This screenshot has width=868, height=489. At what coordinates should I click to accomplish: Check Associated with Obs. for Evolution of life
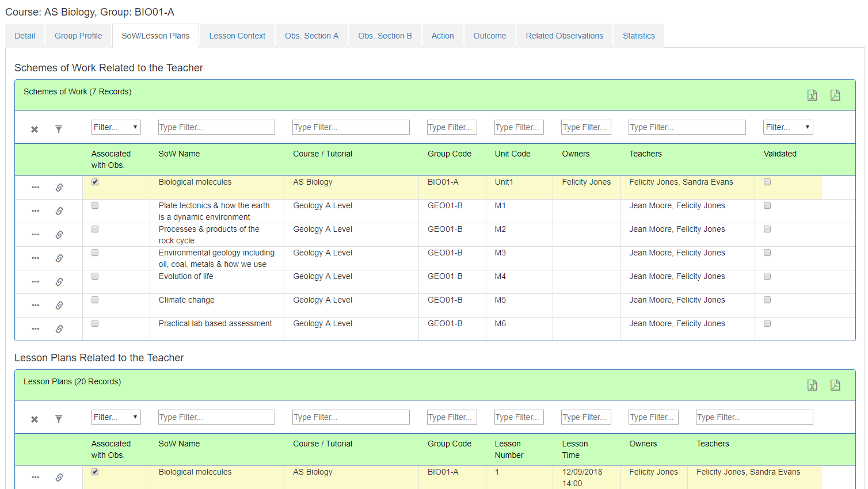click(x=95, y=276)
